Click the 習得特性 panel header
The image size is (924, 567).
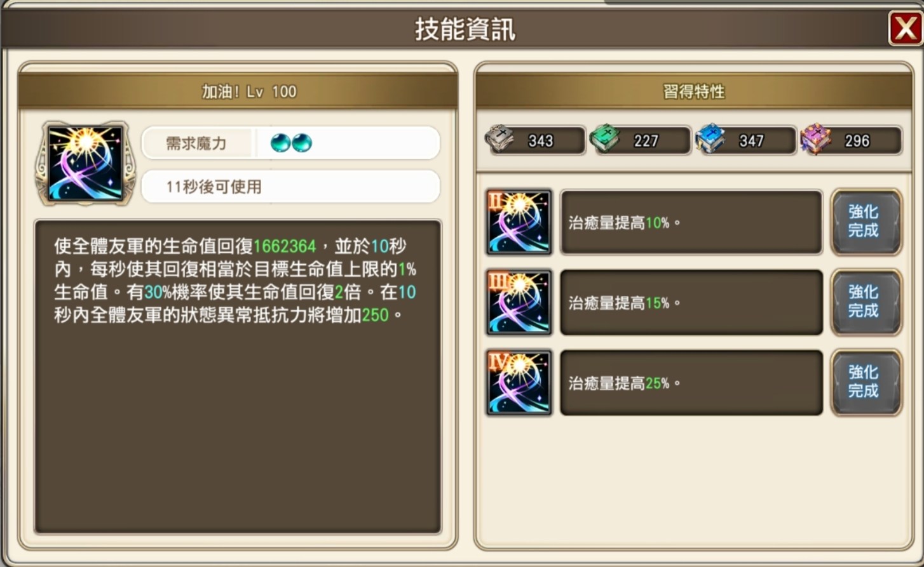[694, 91]
